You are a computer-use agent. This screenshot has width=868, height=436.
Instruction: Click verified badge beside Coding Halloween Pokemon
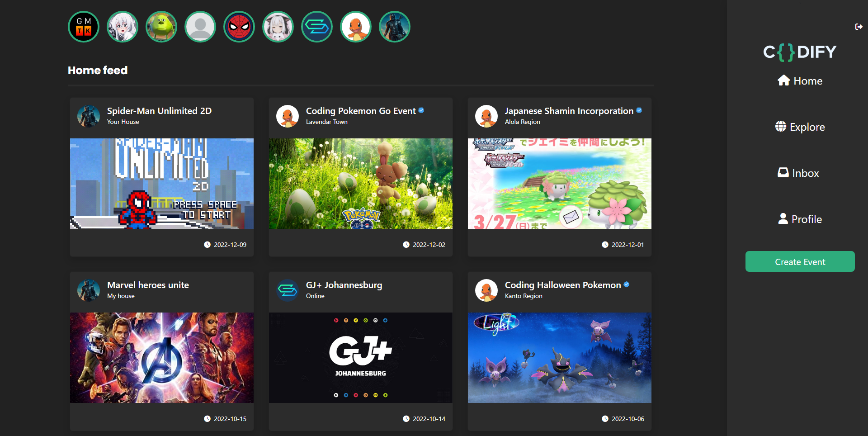627,284
